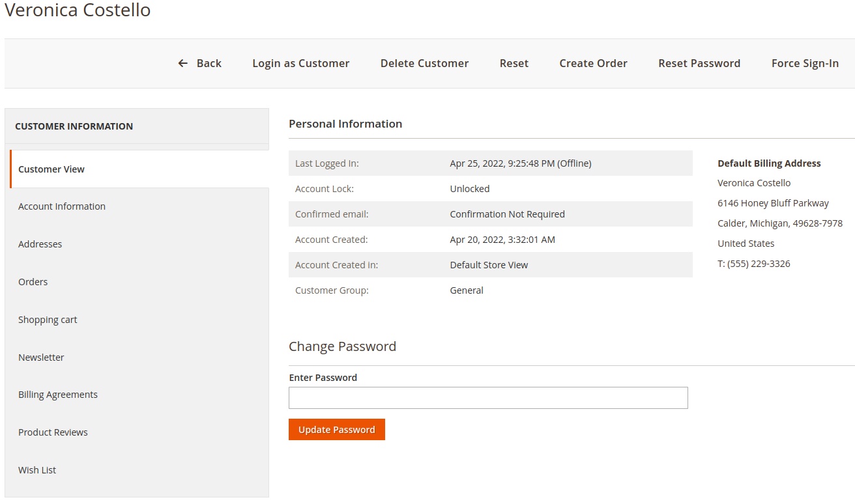Click Reset Password in toolbar
The height and width of the screenshot is (504, 855).
pyautogui.click(x=699, y=63)
